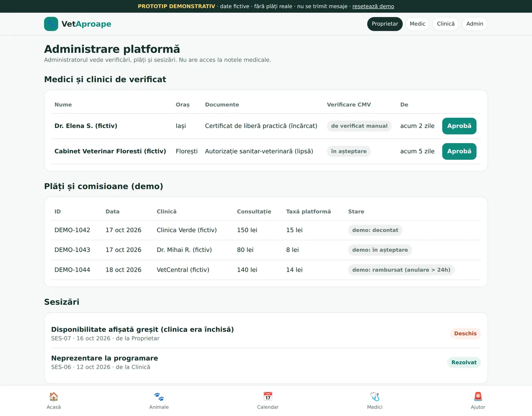Click the 'demo: decontat' status badge
Image resolution: width=532 pixels, height=416 pixels.
pyautogui.click(x=375, y=230)
